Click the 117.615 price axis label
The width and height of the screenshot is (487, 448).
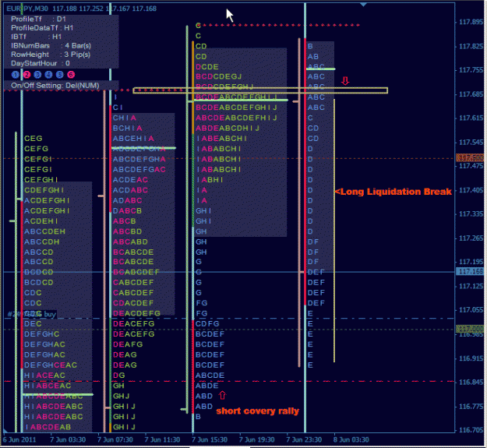[x=471, y=118]
